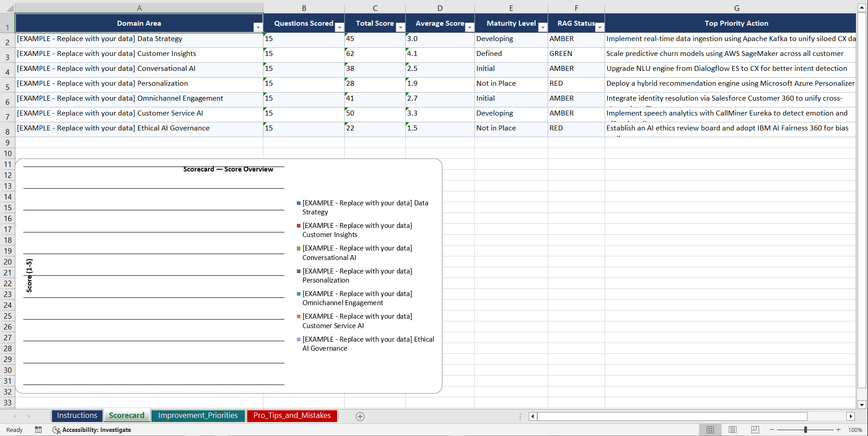Open the Total Score filter dropdown
The height and width of the screenshot is (436, 868).
400,28
